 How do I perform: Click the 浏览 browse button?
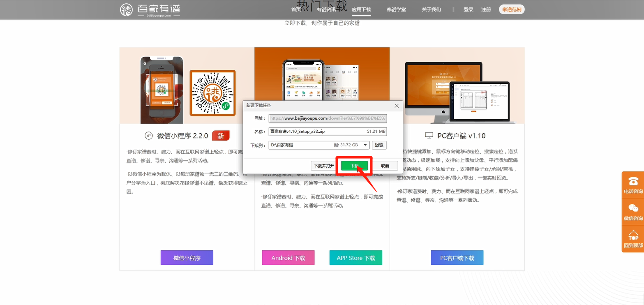(x=379, y=145)
